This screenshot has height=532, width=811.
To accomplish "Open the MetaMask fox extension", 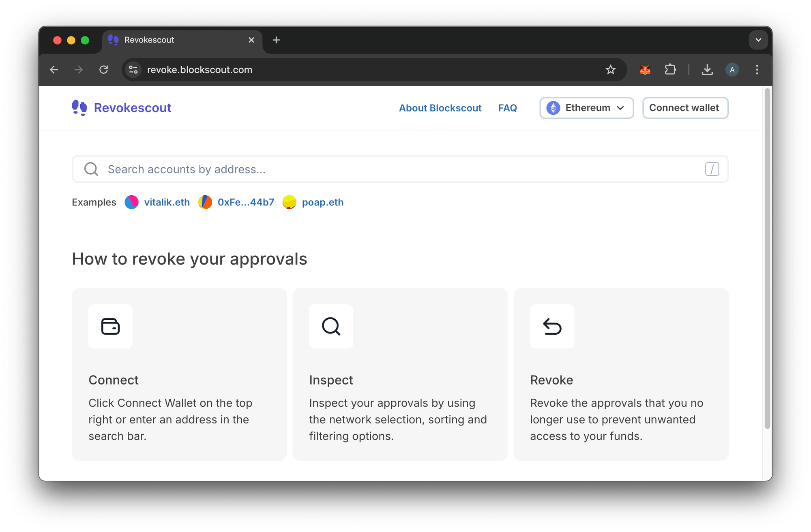I will pyautogui.click(x=645, y=70).
